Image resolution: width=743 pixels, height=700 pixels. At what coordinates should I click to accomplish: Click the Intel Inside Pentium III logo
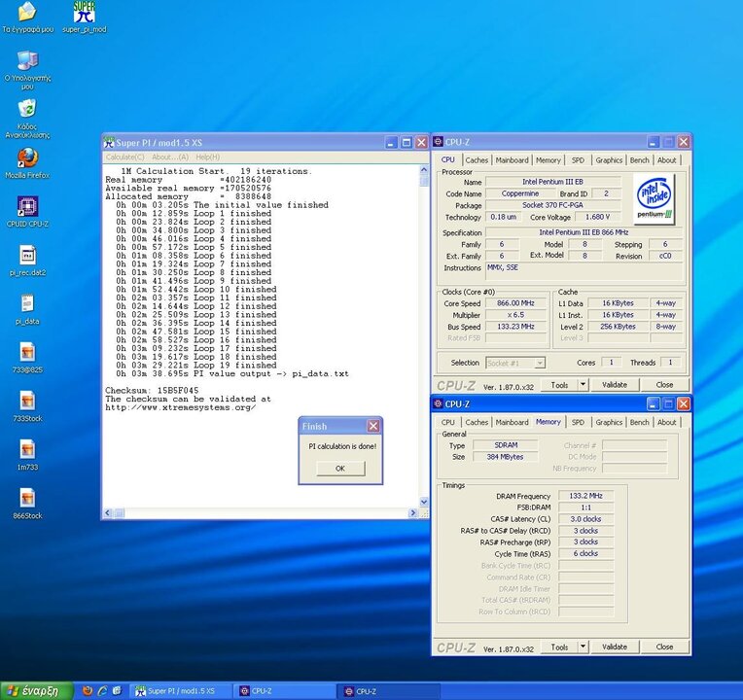coord(654,198)
